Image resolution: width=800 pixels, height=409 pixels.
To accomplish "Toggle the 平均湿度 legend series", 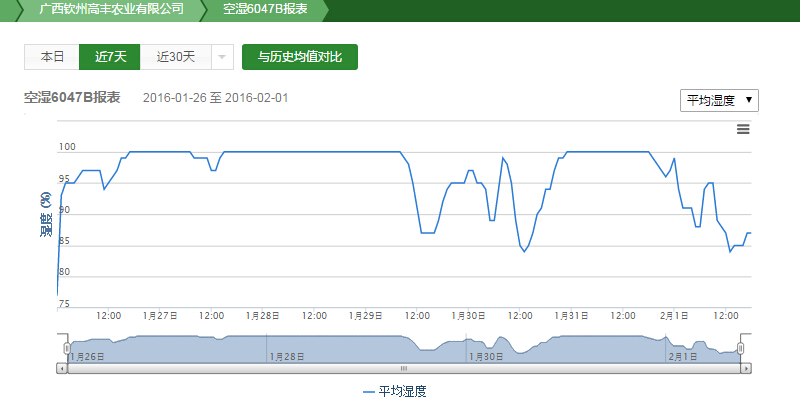I will [395, 392].
